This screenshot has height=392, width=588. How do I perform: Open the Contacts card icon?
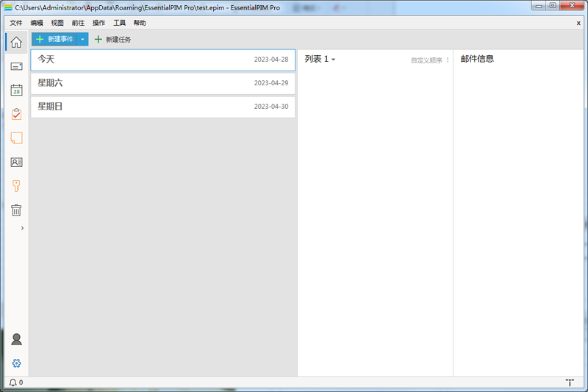(16, 163)
